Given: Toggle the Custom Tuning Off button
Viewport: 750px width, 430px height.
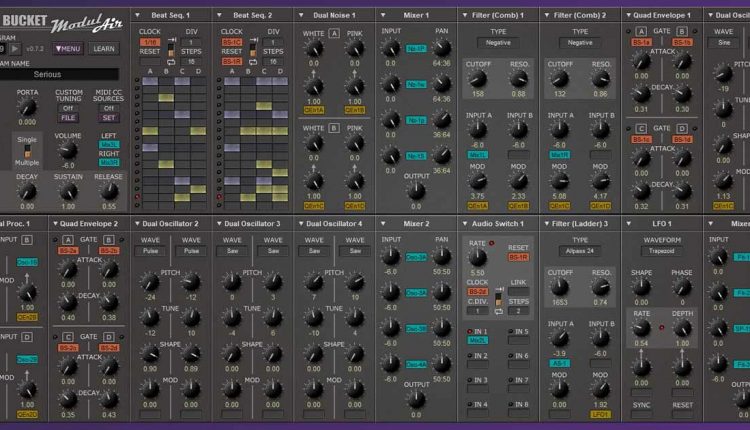Looking at the screenshot, I should pyautogui.click(x=68, y=108).
